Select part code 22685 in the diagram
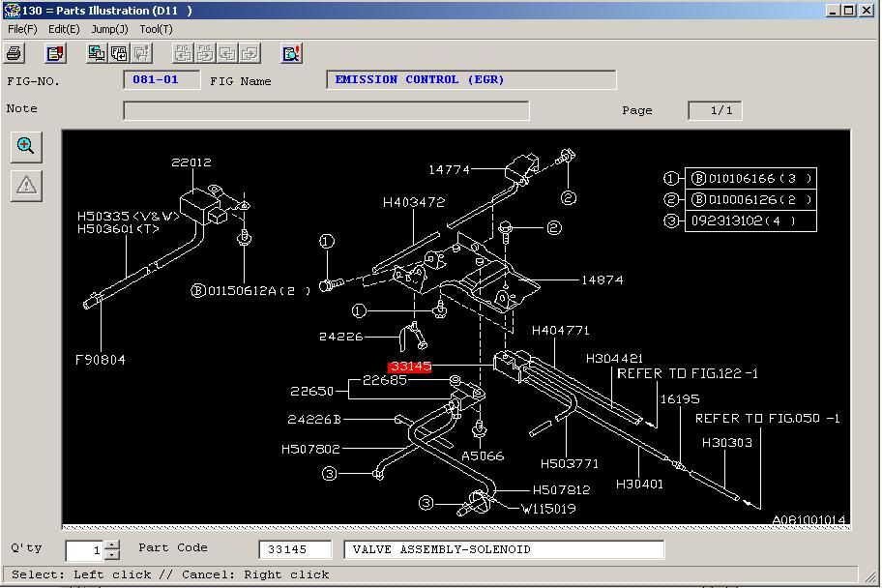This screenshot has height=588, width=882. (384, 380)
